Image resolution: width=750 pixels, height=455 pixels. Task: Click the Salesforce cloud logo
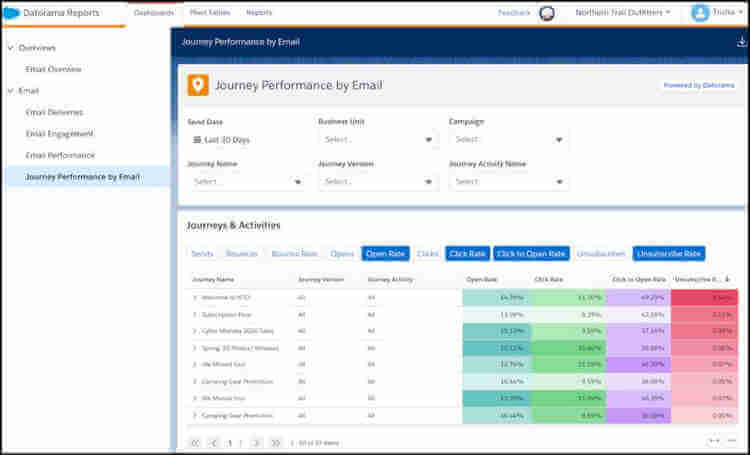click(x=11, y=13)
